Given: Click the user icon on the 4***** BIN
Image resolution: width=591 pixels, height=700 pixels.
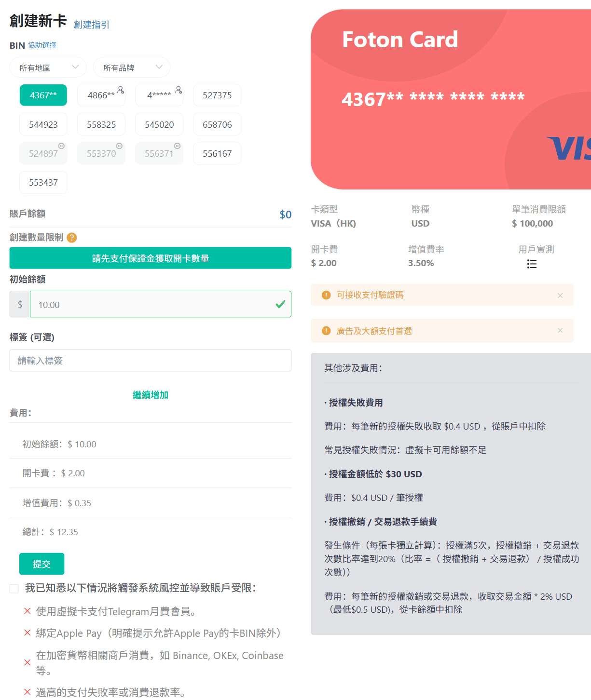Looking at the screenshot, I should [179, 90].
